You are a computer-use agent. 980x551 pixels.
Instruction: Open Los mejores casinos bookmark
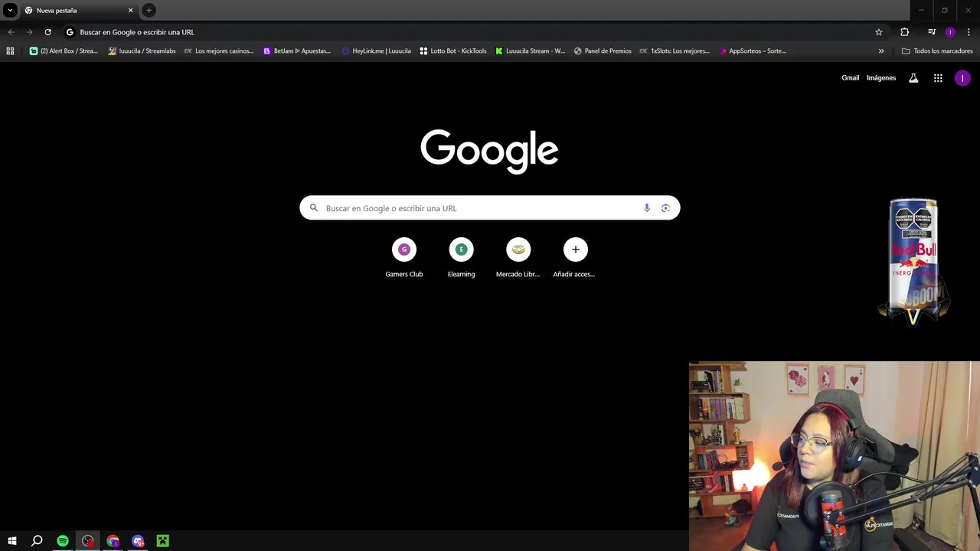click(x=219, y=51)
